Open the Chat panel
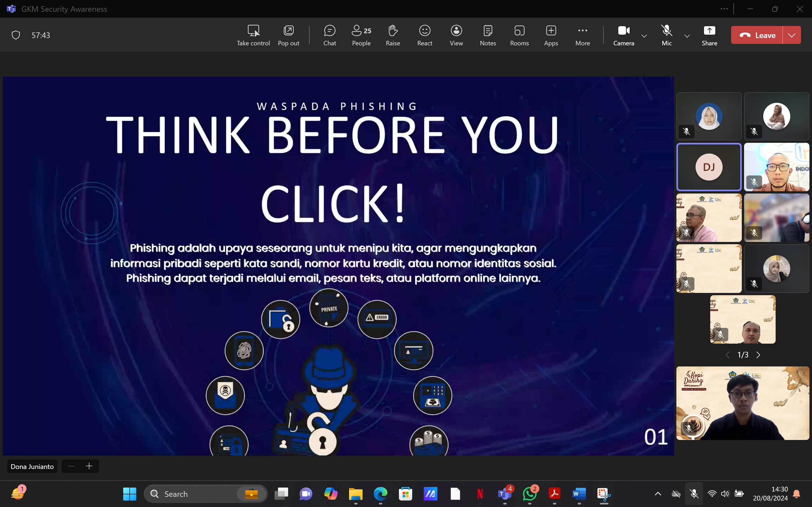The width and height of the screenshot is (812, 507). [x=330, y=35]
